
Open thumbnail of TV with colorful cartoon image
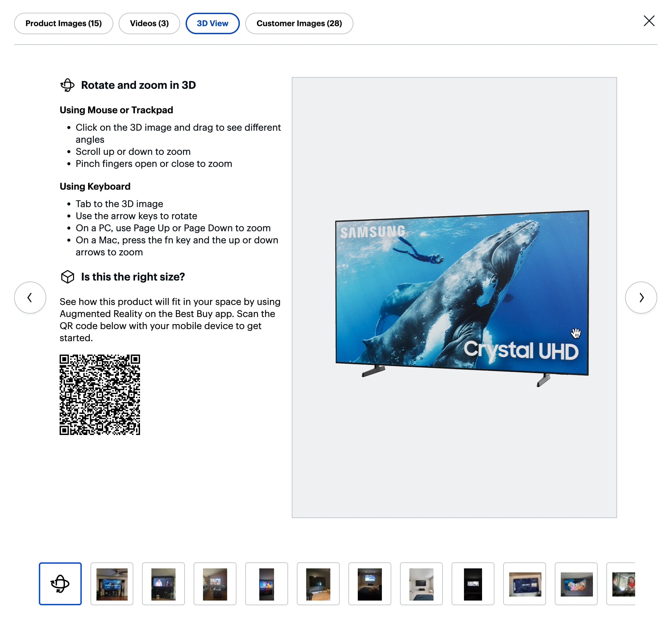tap(576, 583)
